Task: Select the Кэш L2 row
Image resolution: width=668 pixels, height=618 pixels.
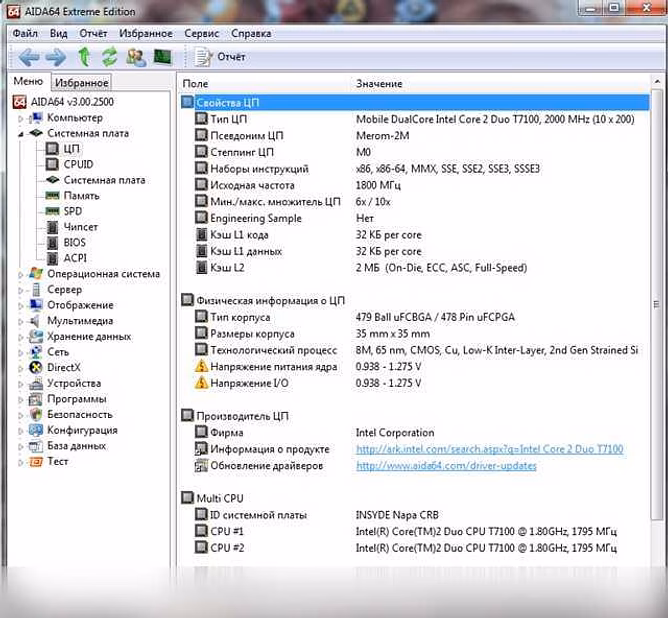Action: point(415,268)
